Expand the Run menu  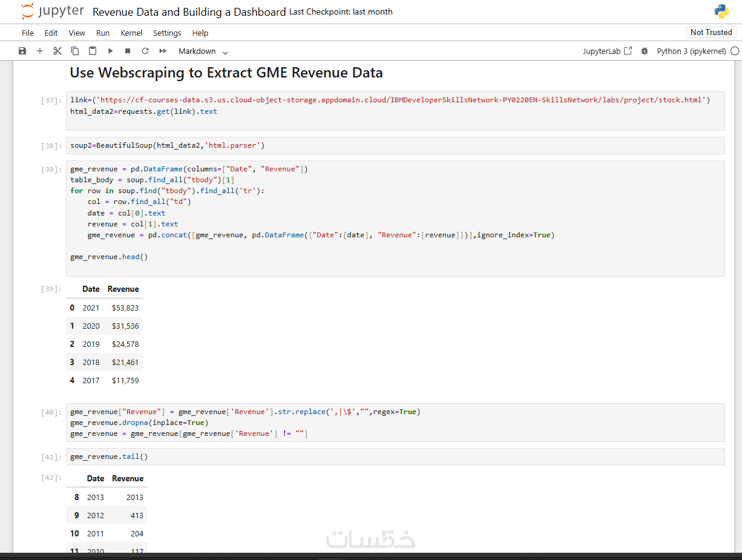click(103, 33)
